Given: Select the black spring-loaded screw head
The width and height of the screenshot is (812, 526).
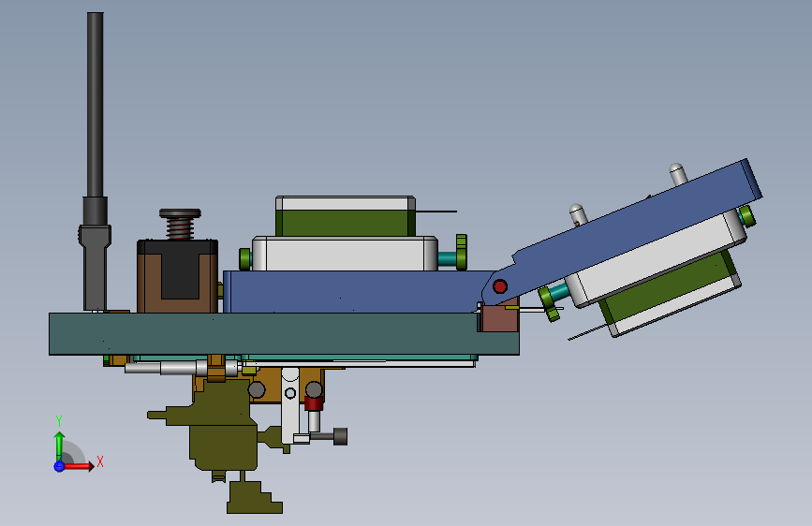Looking at the screenshot, I should coord(180,213).
